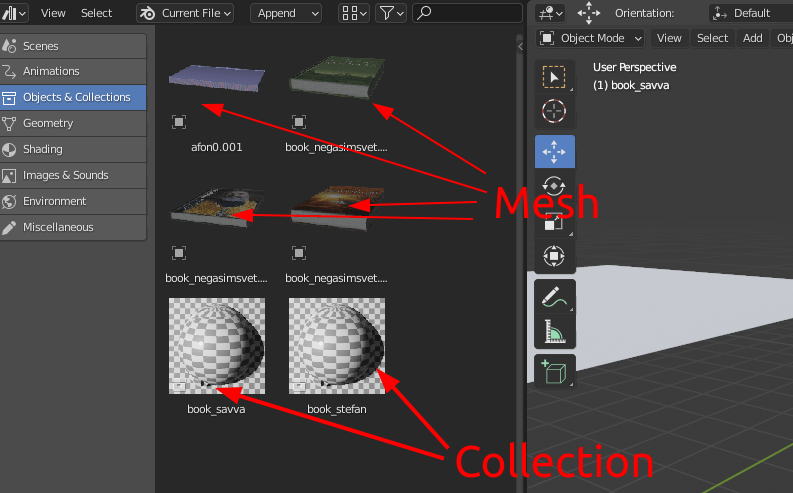Click the asset search field
Image resolution: width=793 pixels, height=493 pixels.
[465, 13]
